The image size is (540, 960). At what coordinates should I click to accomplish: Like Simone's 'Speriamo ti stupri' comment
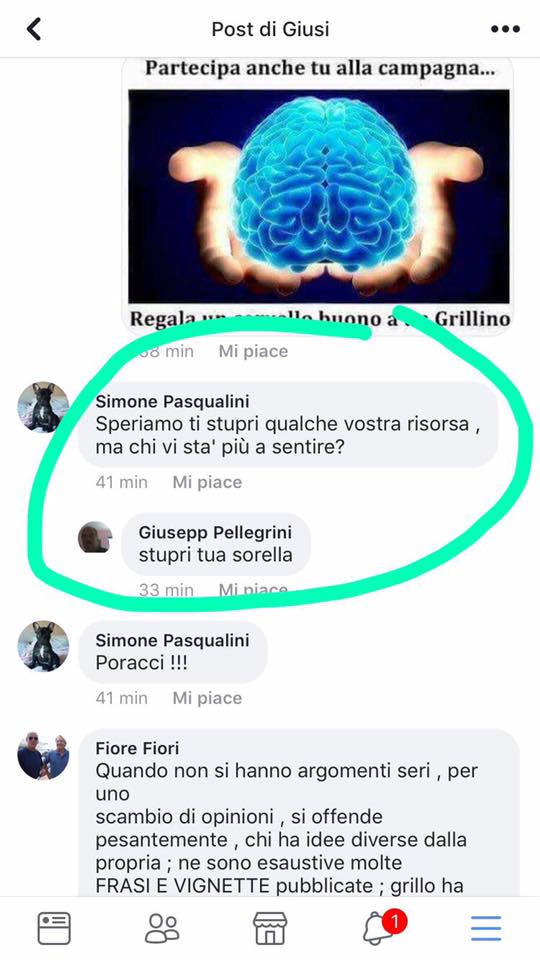(x=207, y=482)
